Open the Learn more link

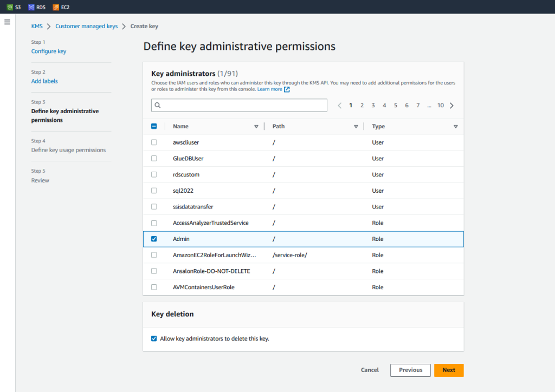pos(270,89)
